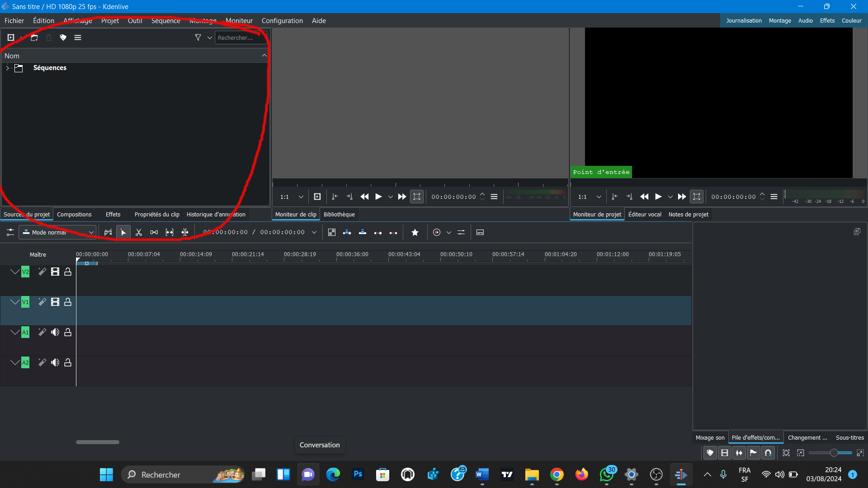Select the ripple tool in timeline toolbar

pos(185,232)
